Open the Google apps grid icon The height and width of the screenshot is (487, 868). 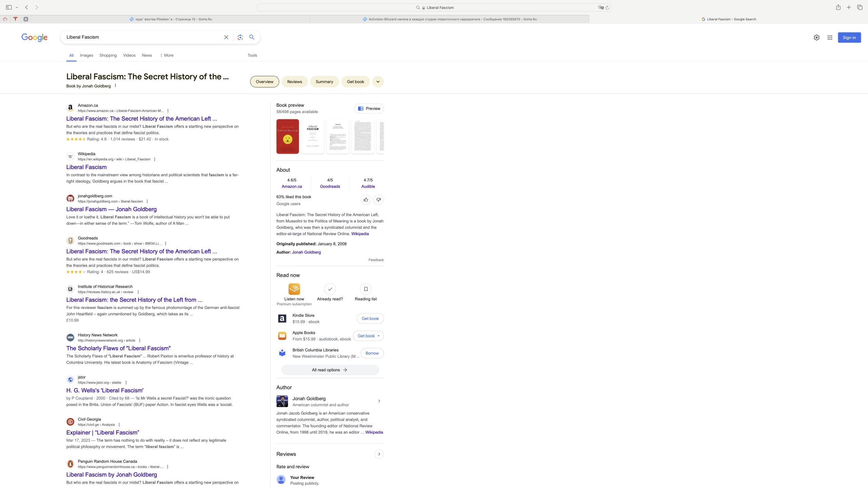[x=830, y=38]
